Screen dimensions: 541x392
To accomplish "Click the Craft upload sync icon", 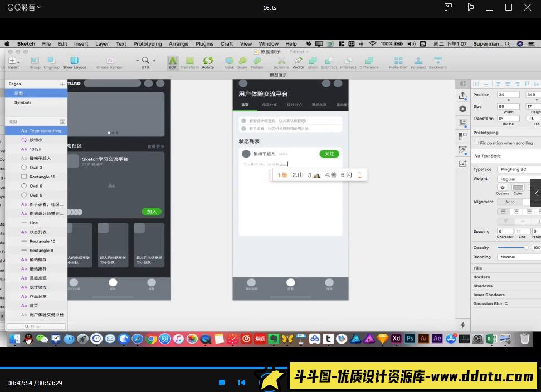I will (462, 96).
